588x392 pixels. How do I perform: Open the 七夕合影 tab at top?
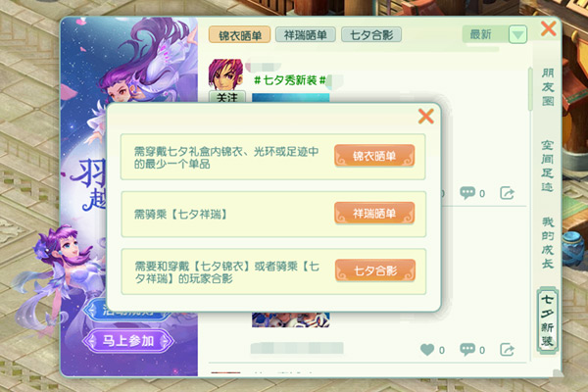tap(371, 34)
